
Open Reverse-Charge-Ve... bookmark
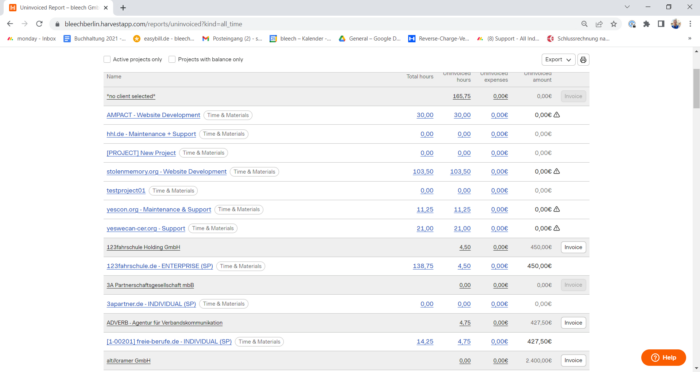[438, 39]
